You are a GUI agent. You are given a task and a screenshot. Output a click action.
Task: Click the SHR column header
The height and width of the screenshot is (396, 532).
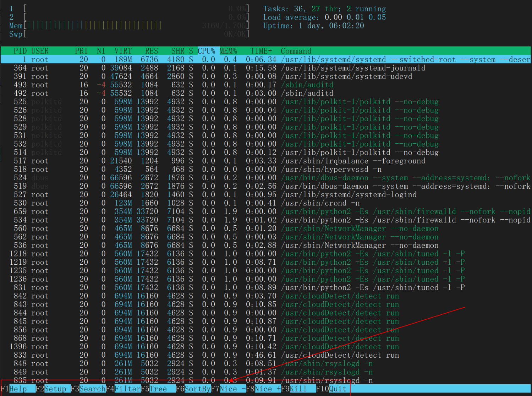178,51
